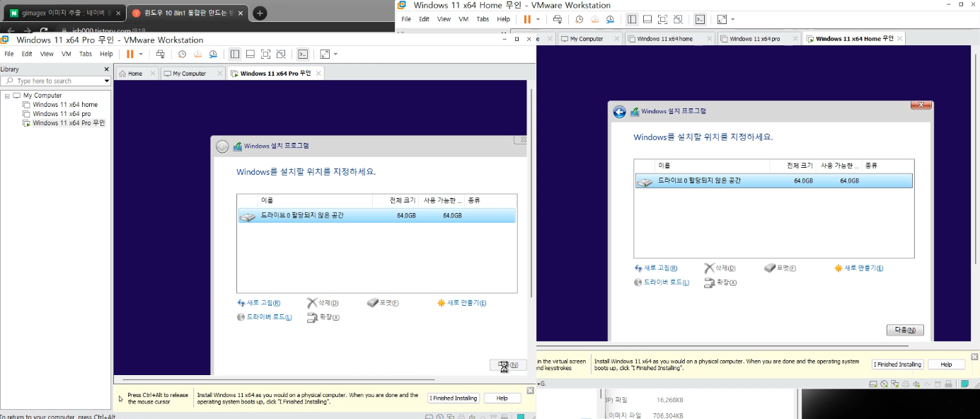Click 드라이버 로드 (Load driver) in Pro 무인 setup

click(265, 317)
